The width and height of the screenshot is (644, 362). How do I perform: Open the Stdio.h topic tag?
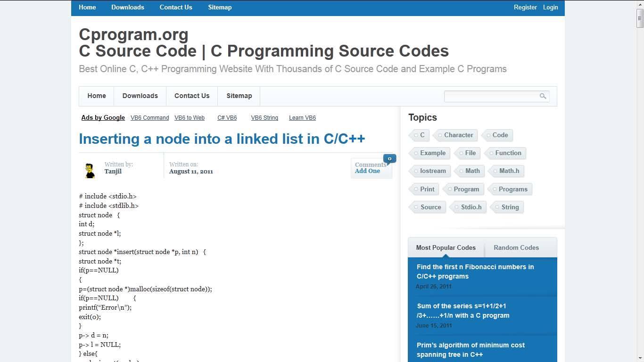click(x=471, y=207)
